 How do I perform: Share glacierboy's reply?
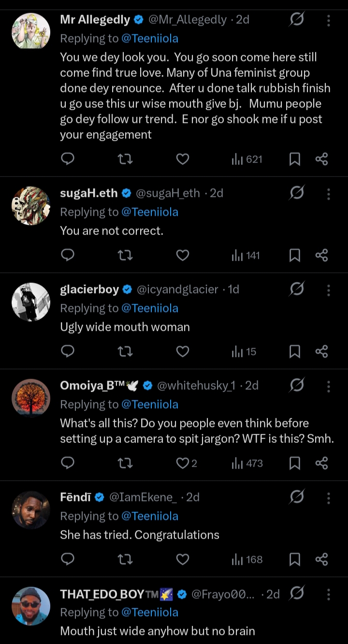point(321,351)
